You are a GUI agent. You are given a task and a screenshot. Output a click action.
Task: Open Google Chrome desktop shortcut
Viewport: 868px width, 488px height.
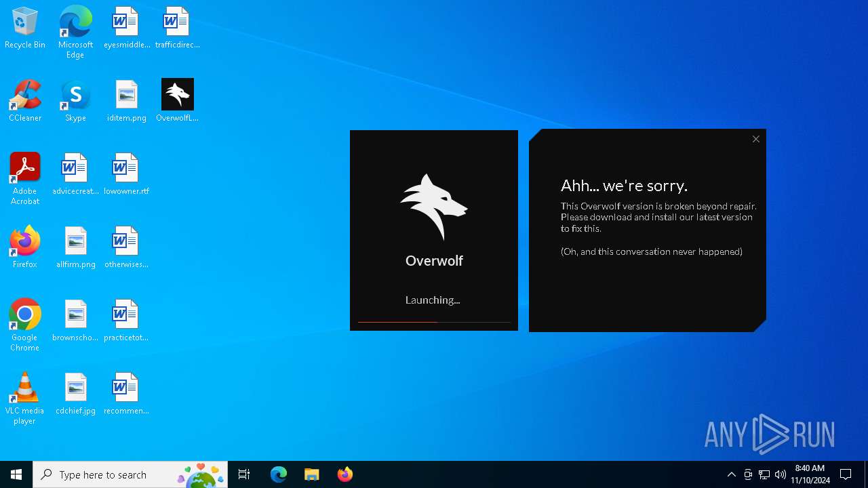click(25, 325)
